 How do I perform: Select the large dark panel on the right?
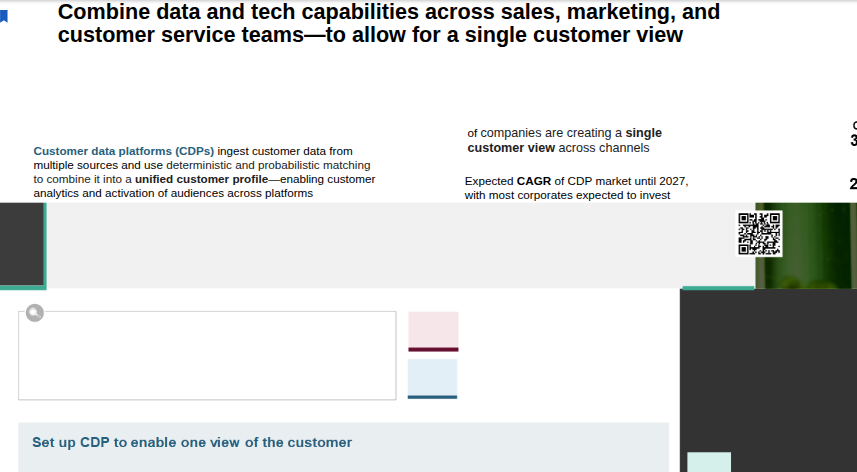click(768, 380)
